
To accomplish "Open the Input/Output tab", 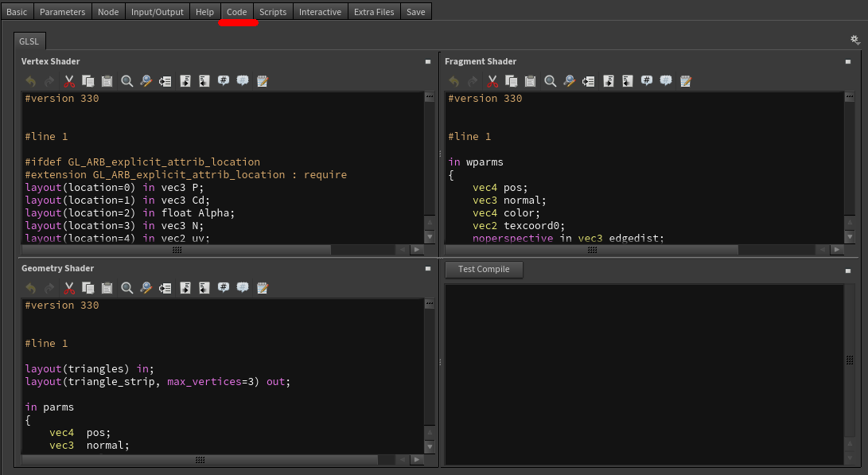I will [x=158, y=12].
